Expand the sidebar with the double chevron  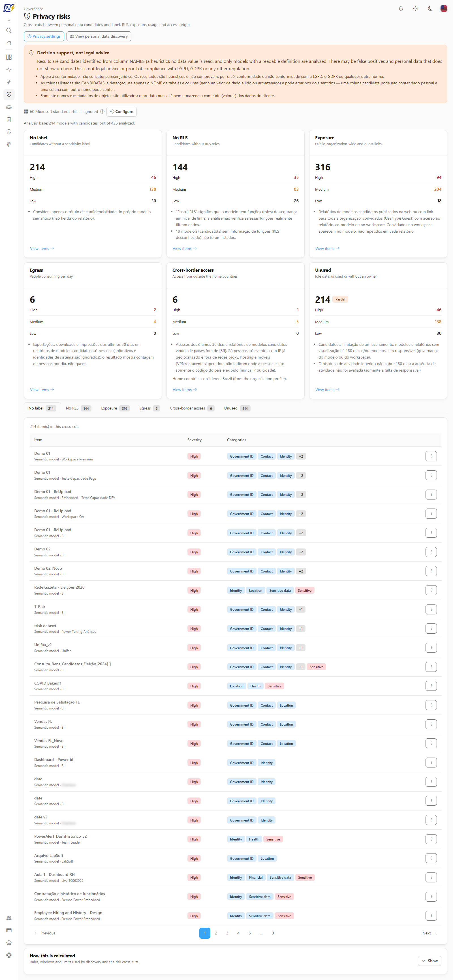pyautogui.click(x=9, y=20)
